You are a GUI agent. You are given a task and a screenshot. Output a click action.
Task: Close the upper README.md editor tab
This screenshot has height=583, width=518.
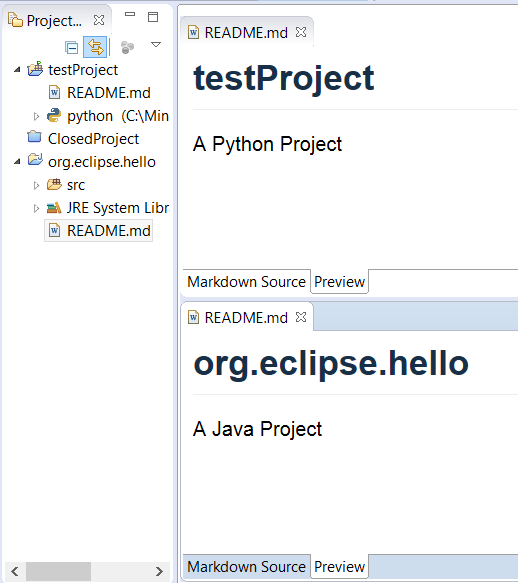click(x=301, y=32)
